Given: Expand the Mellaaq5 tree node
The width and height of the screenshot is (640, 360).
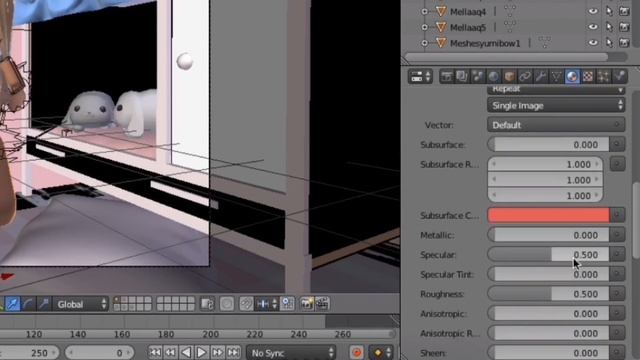Looking at the screenshot, I should point(424,27).
